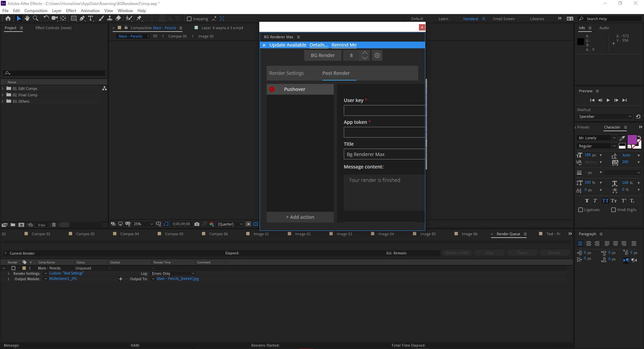Open the Animation menu

coord(90,10)
